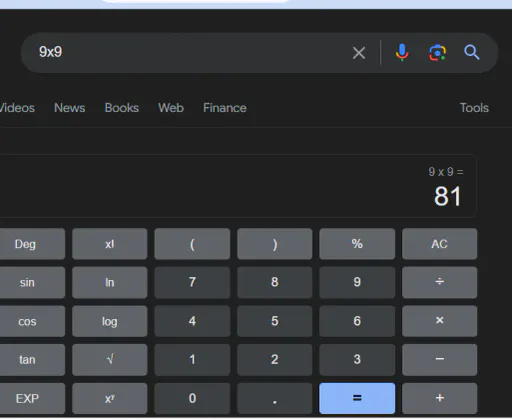The image size is (512, 419).
Task: Open Google Lens image search icon
Action: (x=437, y=53)
